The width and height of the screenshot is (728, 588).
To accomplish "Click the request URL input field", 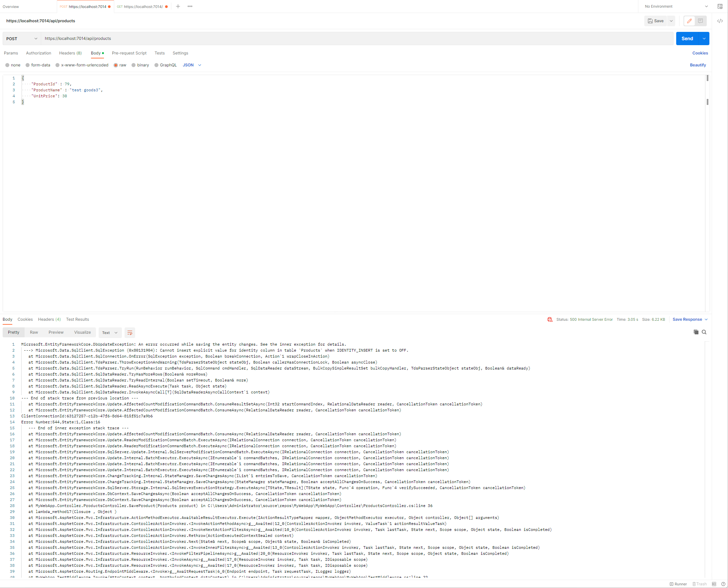I will pos(356,39).
